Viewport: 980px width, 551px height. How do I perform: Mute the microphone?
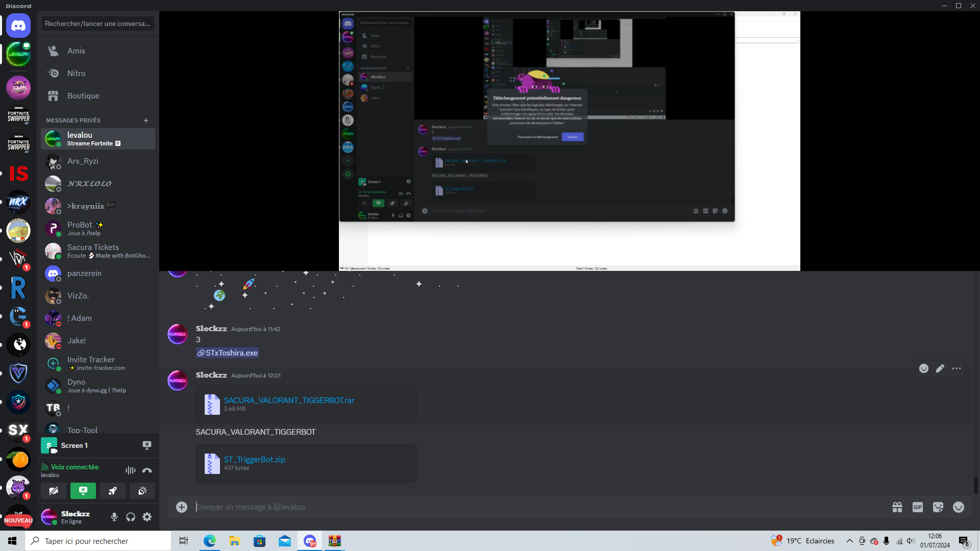(x=114, y=517)
